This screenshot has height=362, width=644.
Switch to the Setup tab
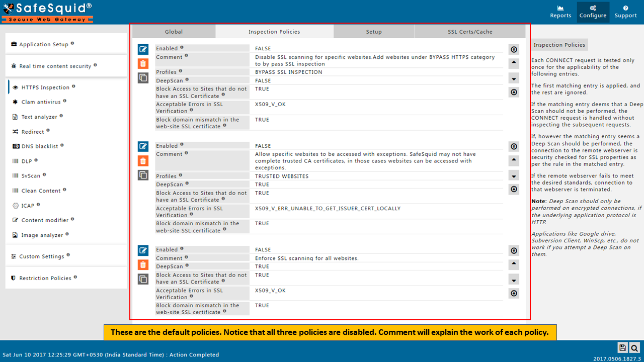point(374,32)
